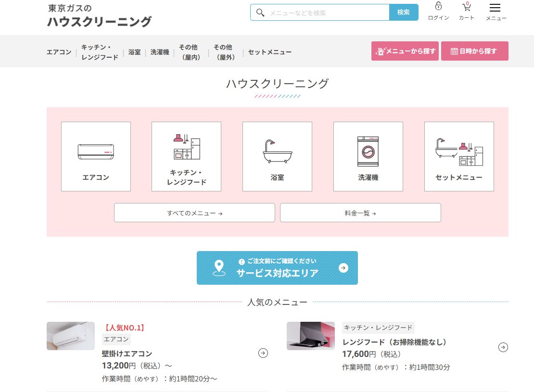Click the wall-mounted air conditioner thumbnail
This screenshot has height=392, width=534.
click(x=71, y=336)
